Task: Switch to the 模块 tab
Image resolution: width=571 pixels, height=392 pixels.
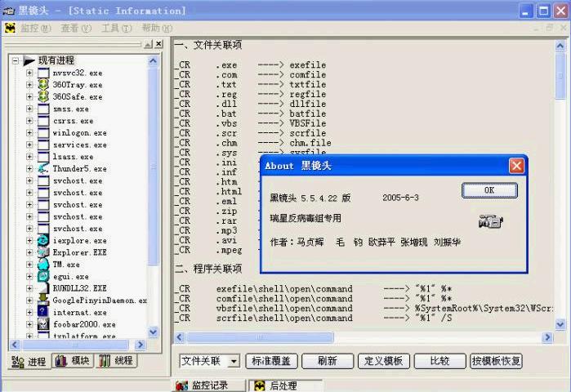Action: [72, 361]
